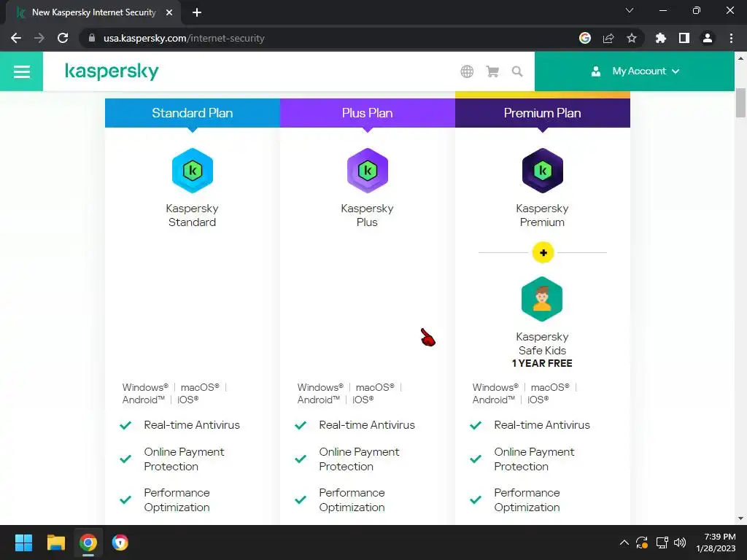747x560 pixels.
Task: Reload the Kaspersky page
Action: [63, 38]
